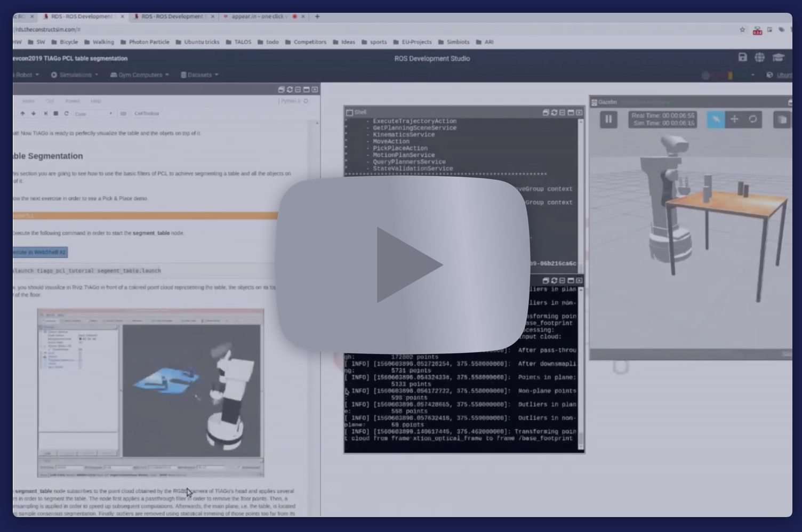Pause the Gazebo simulation

tap(608, 119)
